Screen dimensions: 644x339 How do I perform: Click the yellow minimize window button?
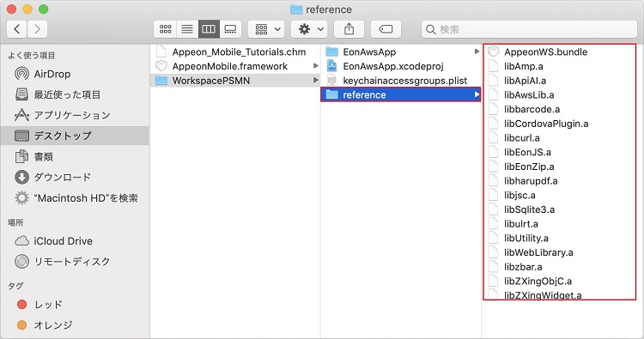tap(27, 9)
